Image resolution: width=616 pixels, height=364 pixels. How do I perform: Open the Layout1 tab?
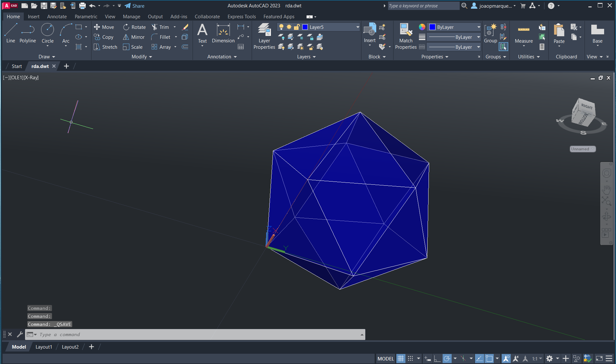[44, 347]
